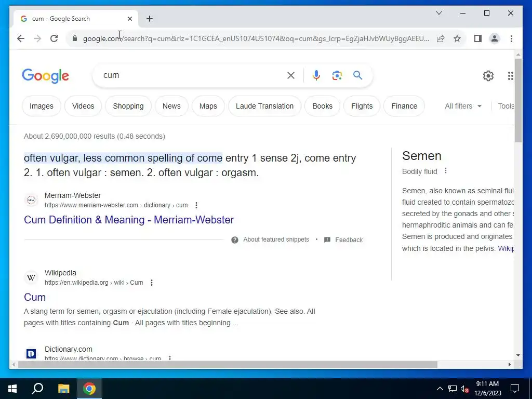Open File Explorer from the taskbar
532x399 pixels.
[x=63, y=389]
